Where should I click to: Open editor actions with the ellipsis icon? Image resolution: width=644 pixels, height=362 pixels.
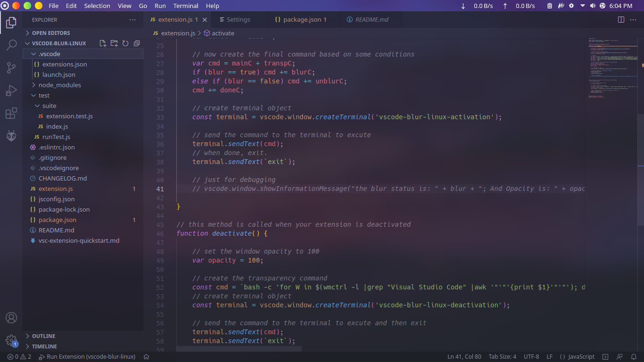pos(634,19)
